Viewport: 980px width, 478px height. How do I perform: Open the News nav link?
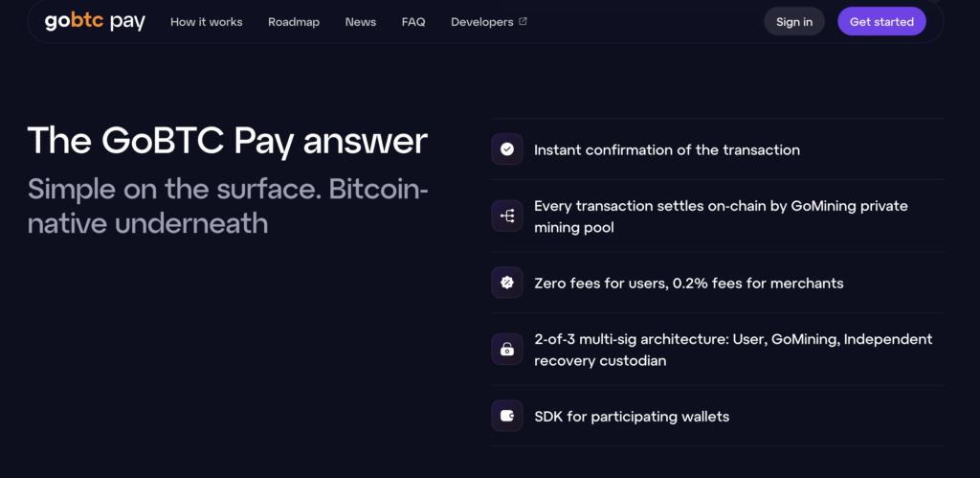(361, 22)
